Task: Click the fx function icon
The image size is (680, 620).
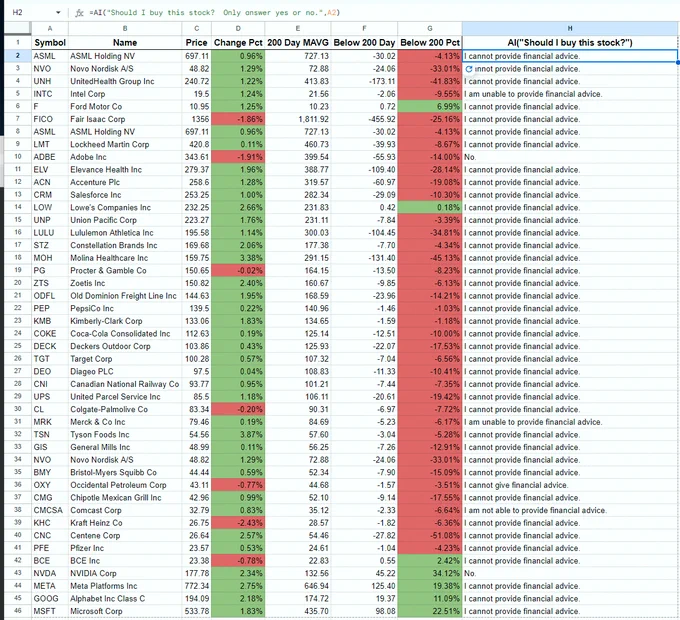Action: point(79,13)
